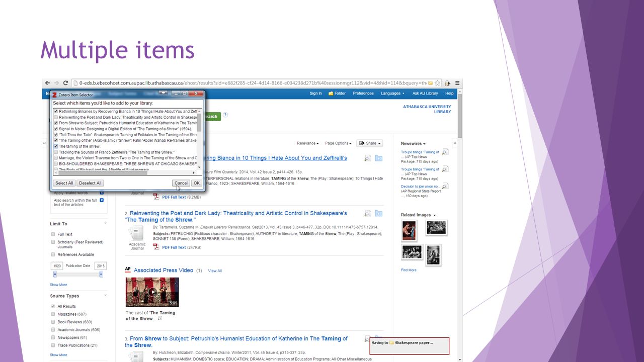Image resolution: width=644 pixels, height=362 pixels.
Task: Play the Associated Press video thumbnail
Action: [152, 292]
